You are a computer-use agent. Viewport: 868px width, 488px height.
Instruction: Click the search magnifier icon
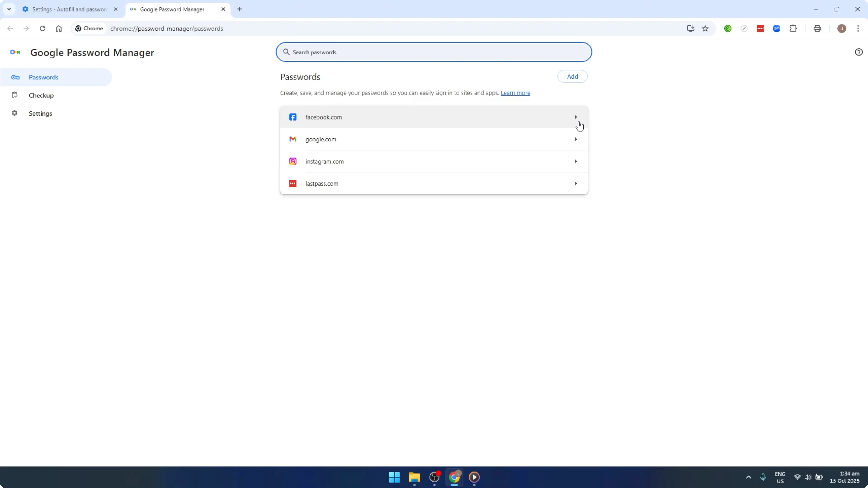pos(286,52)
